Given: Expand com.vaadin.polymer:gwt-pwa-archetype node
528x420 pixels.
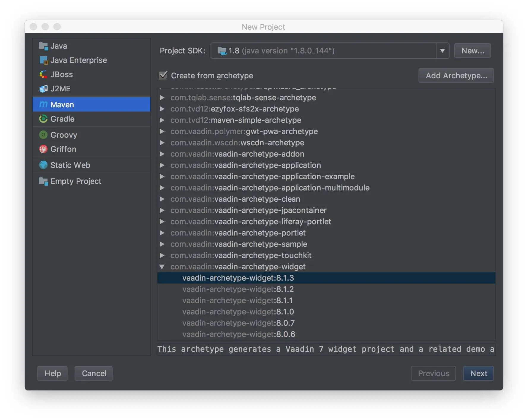Looking at the screenshot, I should coord(162,131).
